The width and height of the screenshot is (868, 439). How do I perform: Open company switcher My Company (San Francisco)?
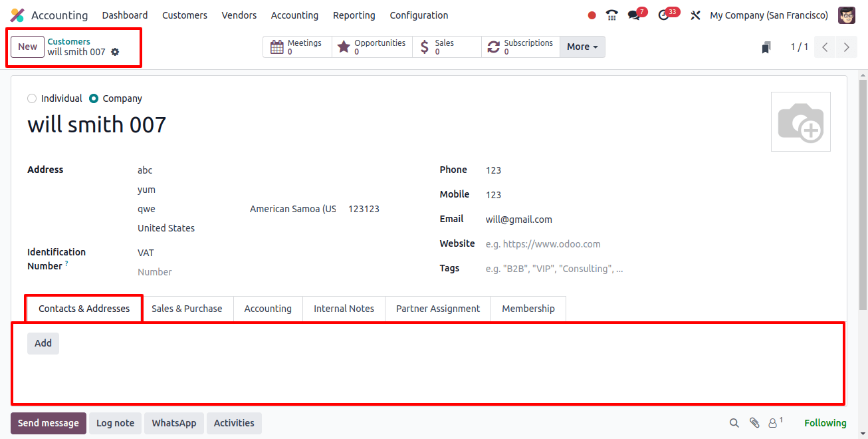coord(769,15)
